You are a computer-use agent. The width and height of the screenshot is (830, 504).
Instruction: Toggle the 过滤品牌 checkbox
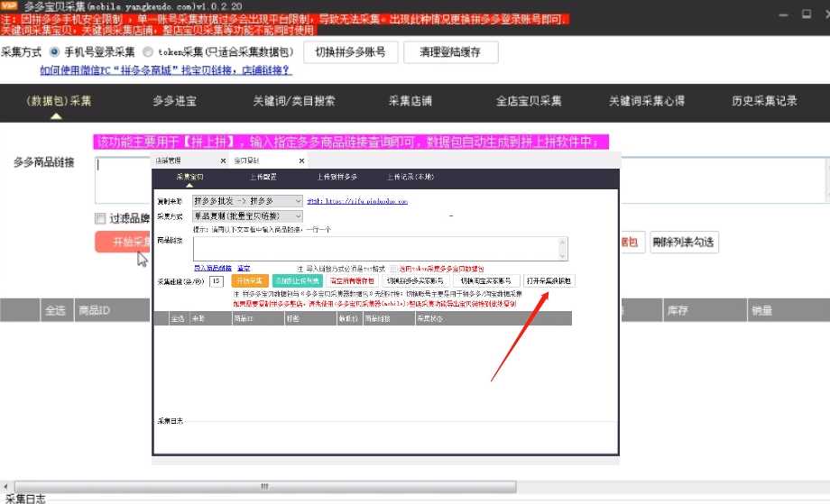[x=100, y=218]
